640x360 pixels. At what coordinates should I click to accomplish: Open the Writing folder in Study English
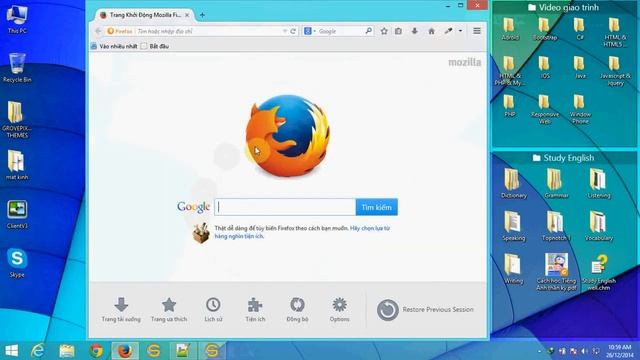coord(513,269)
